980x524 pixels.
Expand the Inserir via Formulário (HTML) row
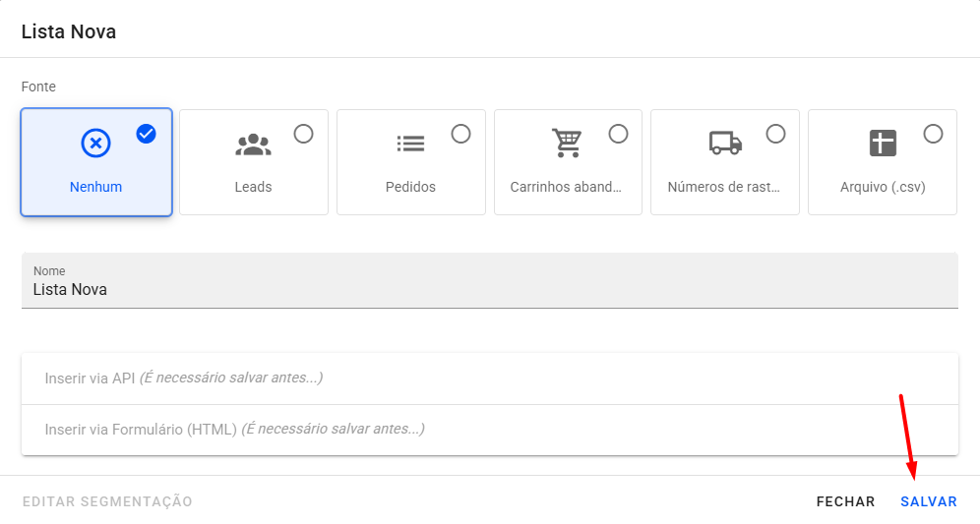click(x=489, y=430)
